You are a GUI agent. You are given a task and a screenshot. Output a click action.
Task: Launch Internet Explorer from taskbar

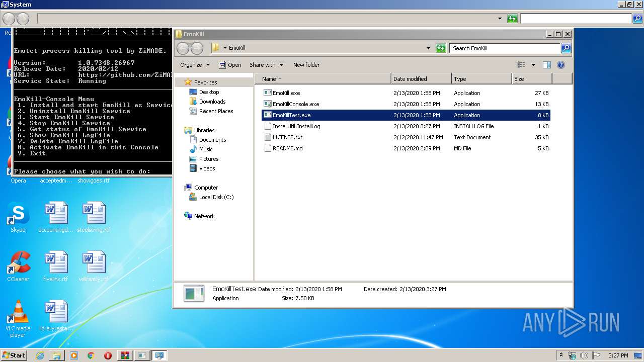pos(40,355)
